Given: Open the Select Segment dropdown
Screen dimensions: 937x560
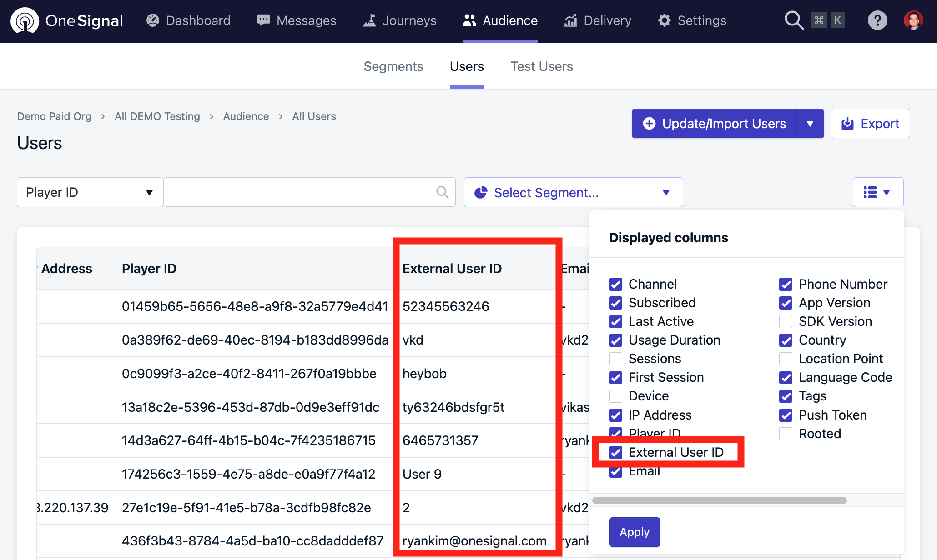Looking at the screenshot, I should click(x=573, y=192).
